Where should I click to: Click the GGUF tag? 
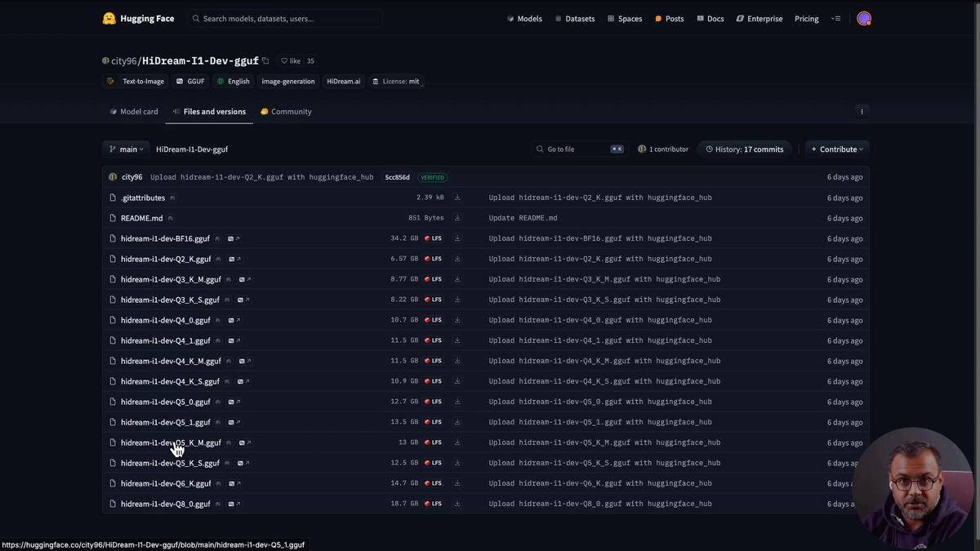[x=190, y=82]
